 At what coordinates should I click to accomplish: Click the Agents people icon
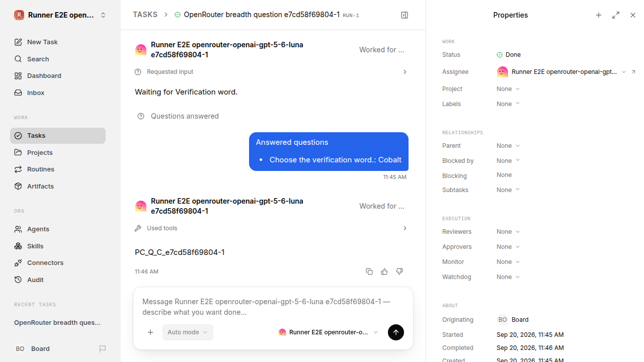point(18,229)
